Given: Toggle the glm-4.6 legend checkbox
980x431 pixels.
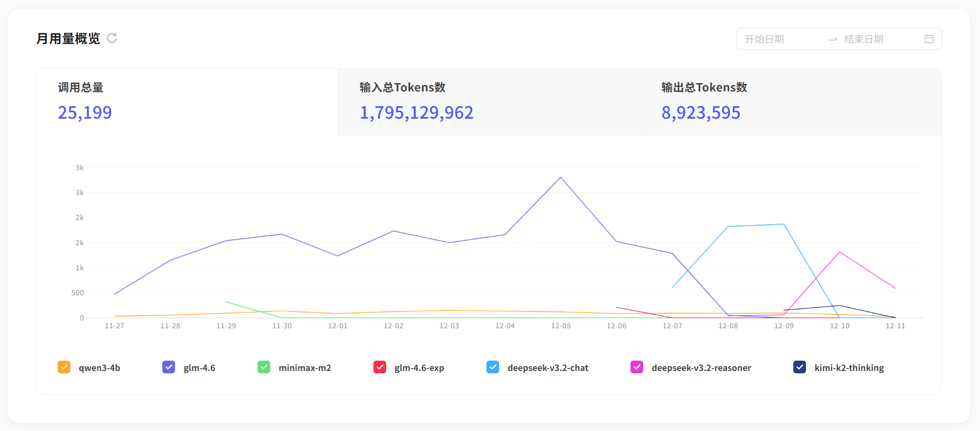Looking at the screenshot, I should pyautogui.click(x=168, y=367).
